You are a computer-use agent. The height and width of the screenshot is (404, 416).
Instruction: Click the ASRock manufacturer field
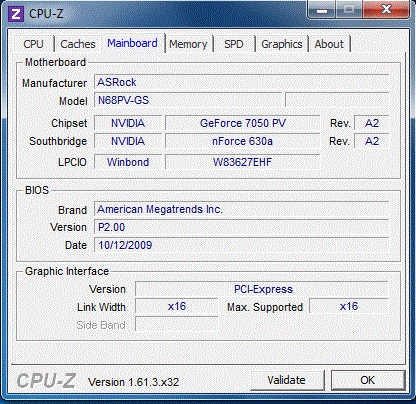click(241, 82)
